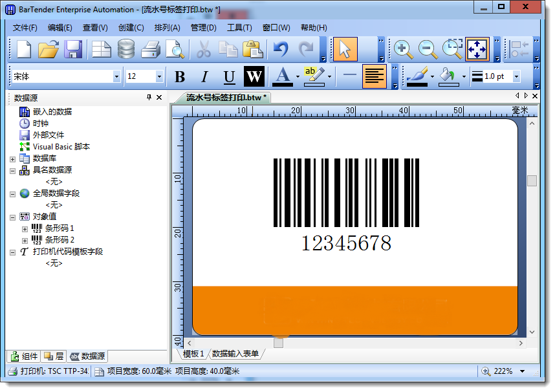Switch to 数据输入表单 tab
The image size is (555, 392).
[235, 354]
